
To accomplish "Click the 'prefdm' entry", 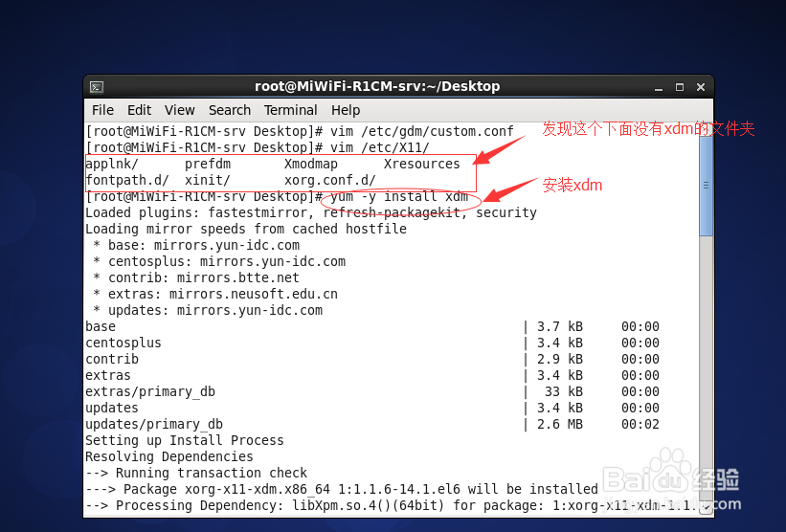I will pyautogui.click(x=208, y=164).
